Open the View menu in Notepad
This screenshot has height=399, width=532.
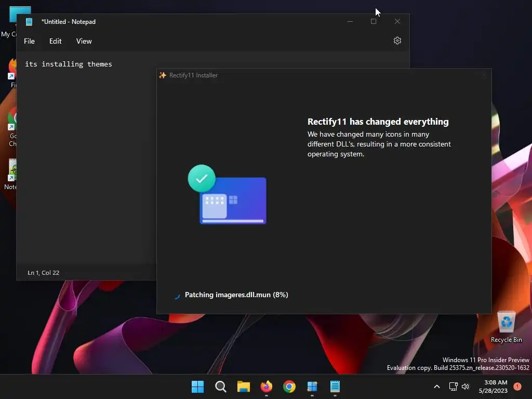pos(84,41)
